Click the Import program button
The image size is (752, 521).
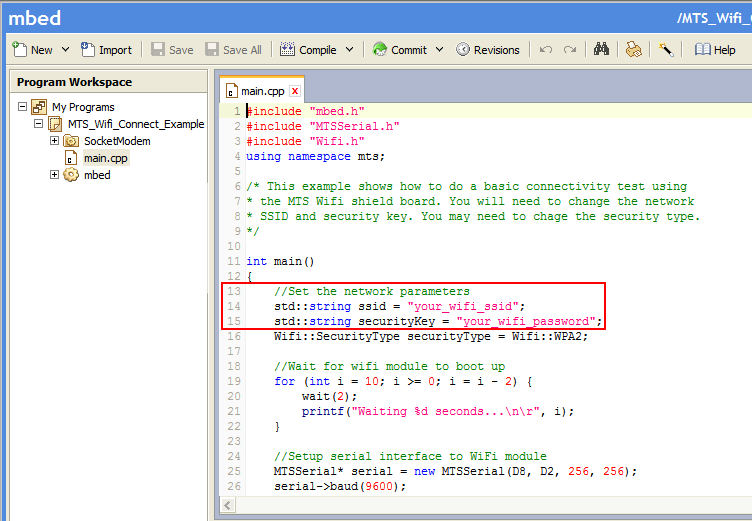106,49
